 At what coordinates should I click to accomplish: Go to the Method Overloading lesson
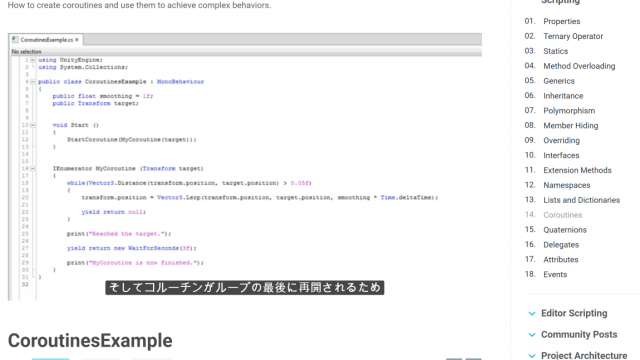[x=579, y=66]
